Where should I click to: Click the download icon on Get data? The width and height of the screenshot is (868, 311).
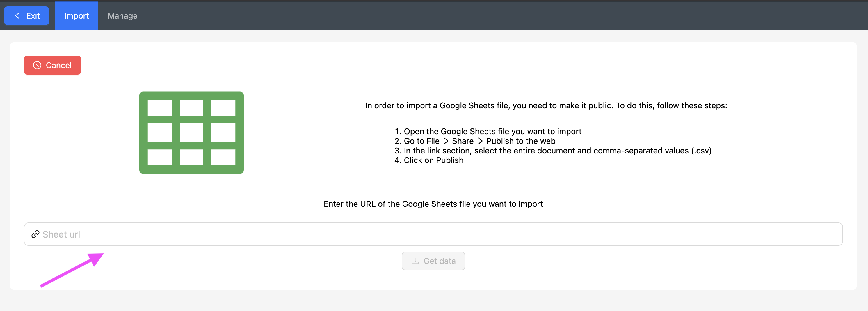[415, 261]
